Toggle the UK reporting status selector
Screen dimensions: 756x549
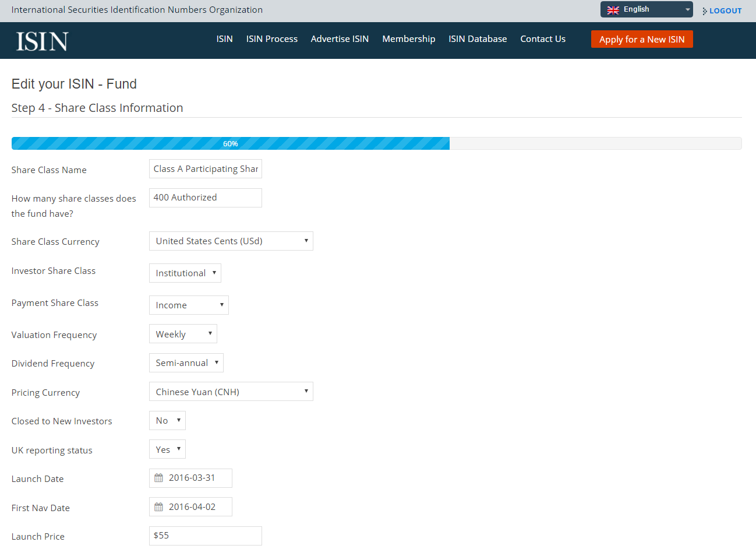point(167,449)
